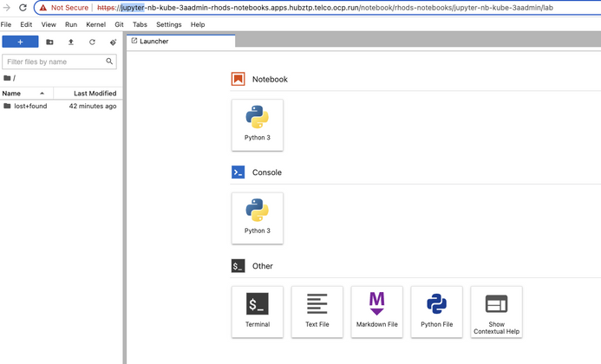Refresh the file browser list

tap(92, 42)
